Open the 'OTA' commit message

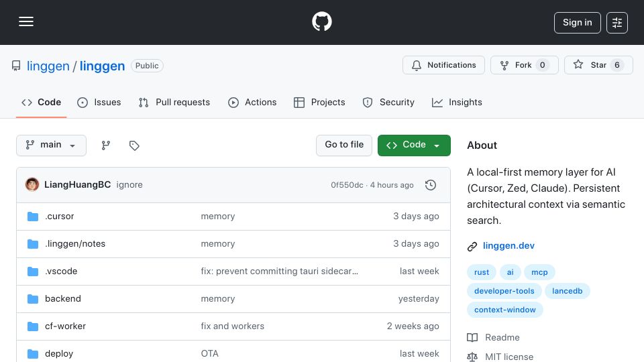(209, 354)
